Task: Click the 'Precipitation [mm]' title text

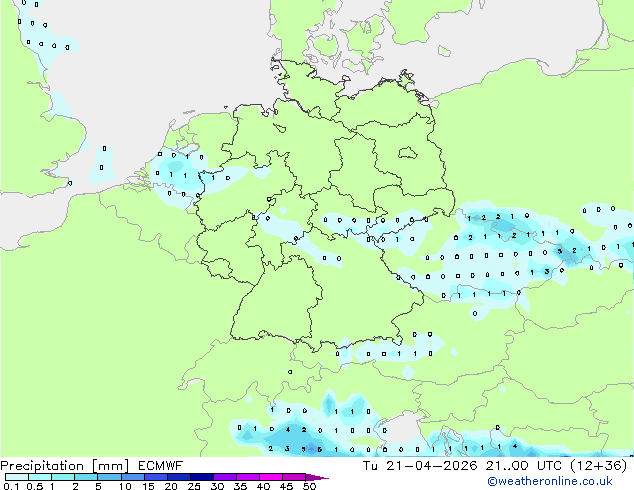Action: point(65,466)
